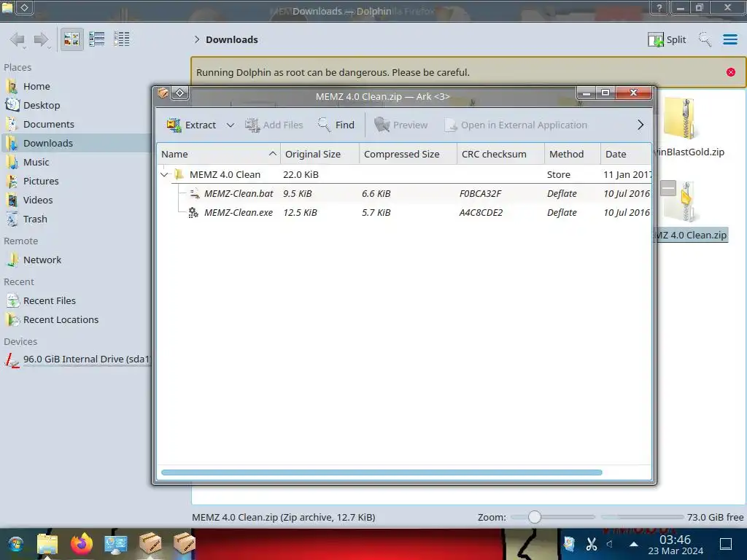Screen dimensions: 747x560
Task: Click the Ark window menu icon
Action: (163, 93)
